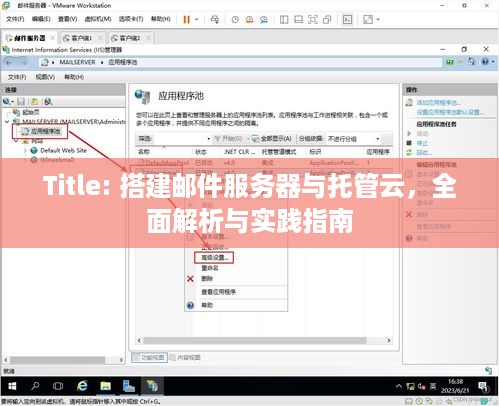This screenshot has width=499, height=406.
Task: Toggle the VMware library sidebar icon
Action: tap(284, 20)
